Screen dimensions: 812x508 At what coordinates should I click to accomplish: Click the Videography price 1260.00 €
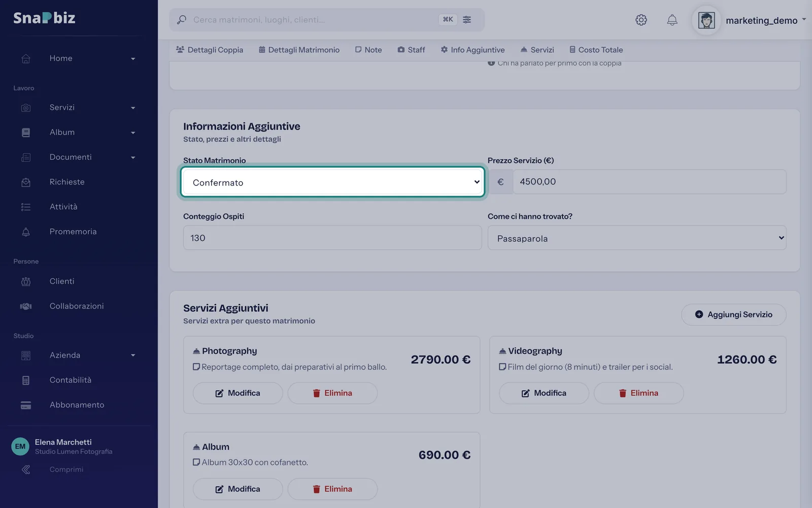(x=747, y=360)
